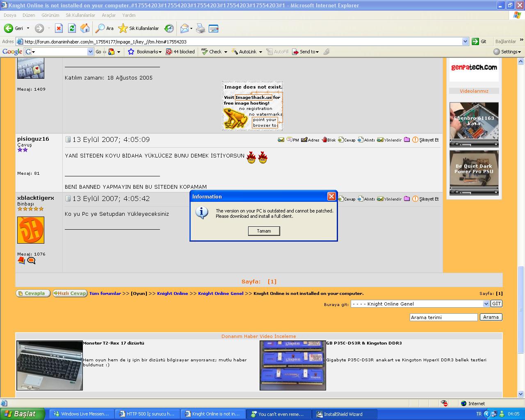Click the page vertical scrollbar thumb
The image size is (525, 420).
tap(521, 310)
